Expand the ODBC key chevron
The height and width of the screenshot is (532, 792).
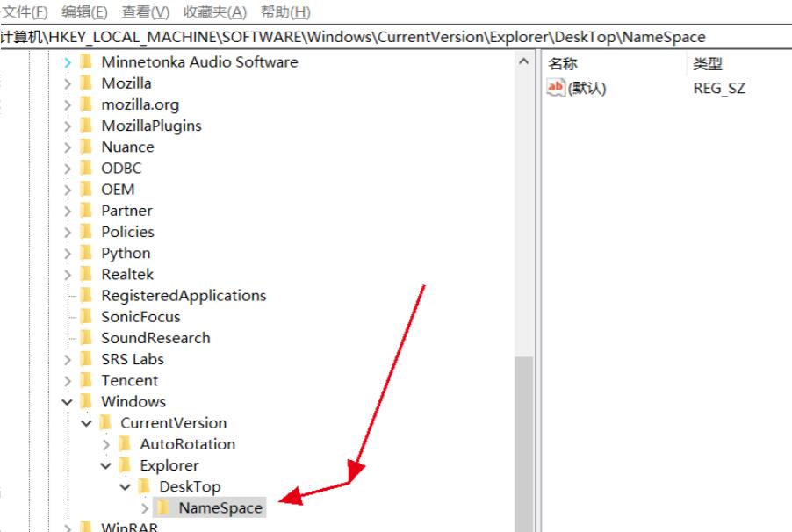68,169
